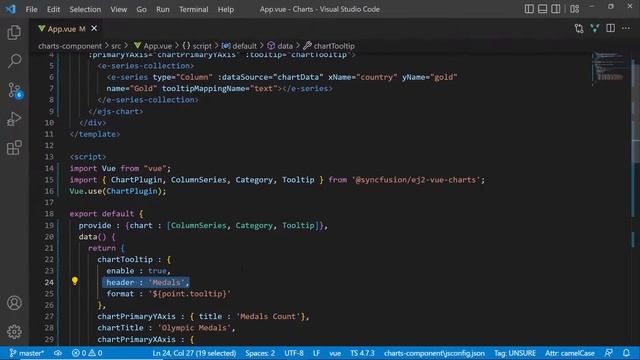Select the App.vue editor tab

67,29
